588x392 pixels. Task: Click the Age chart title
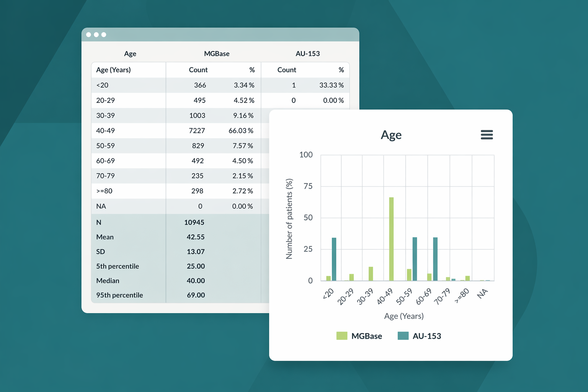click(391, 135)
